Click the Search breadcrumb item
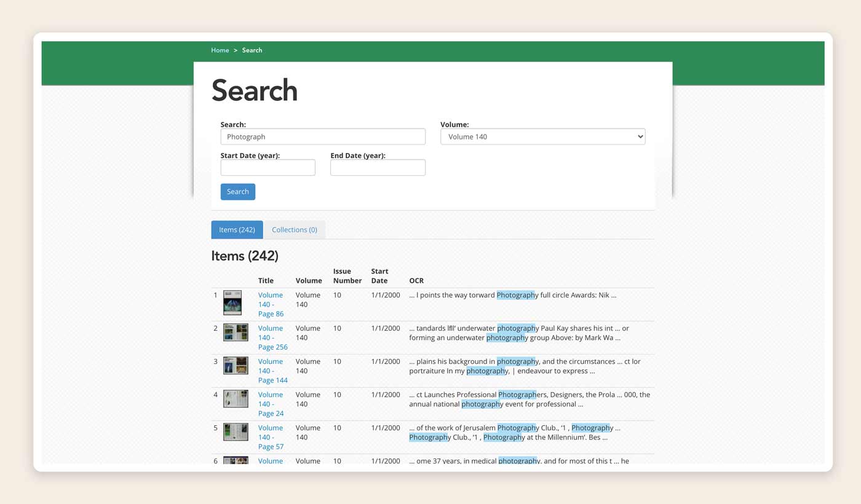Image resolution: width=861 pixels, height=504 pixels. pos(252,50)
